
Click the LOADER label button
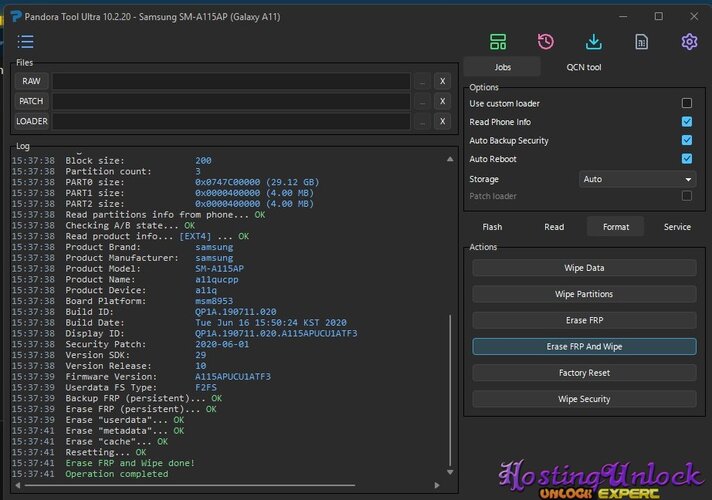31,121
